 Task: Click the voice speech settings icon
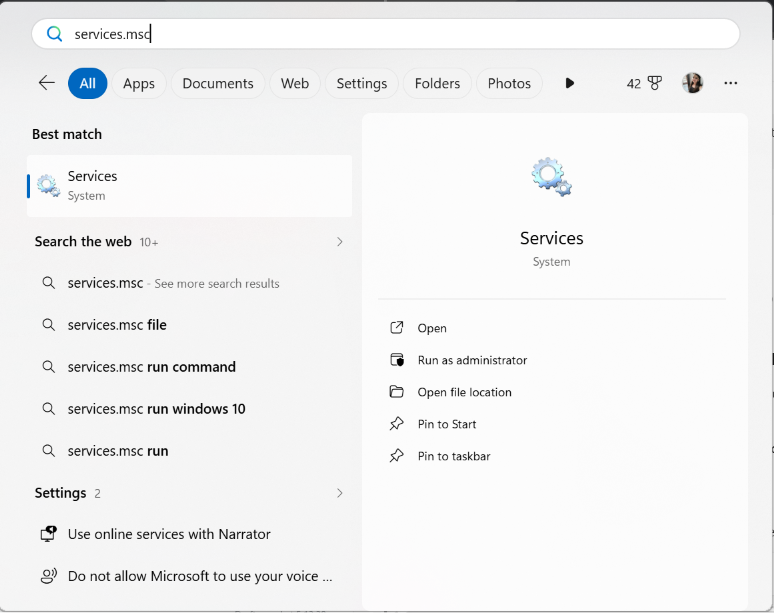tap(48, 576)
